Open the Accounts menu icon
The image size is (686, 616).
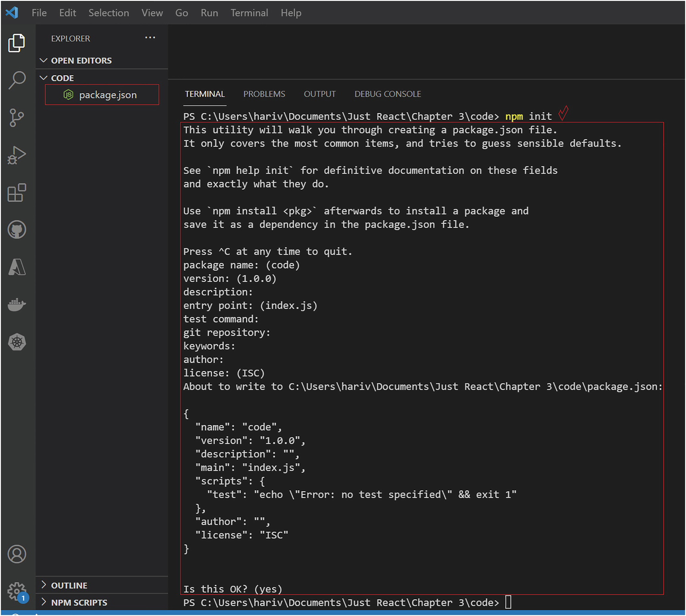coord(17,554)
